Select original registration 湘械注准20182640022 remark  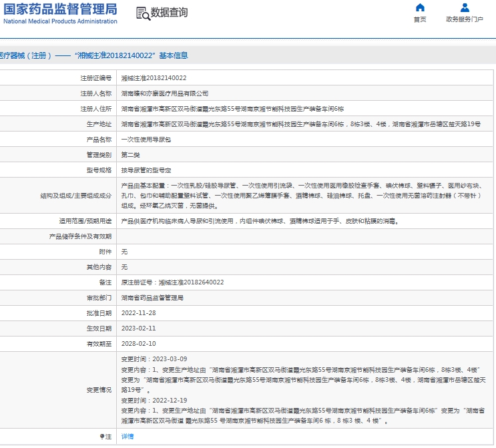tap(172, 282)
